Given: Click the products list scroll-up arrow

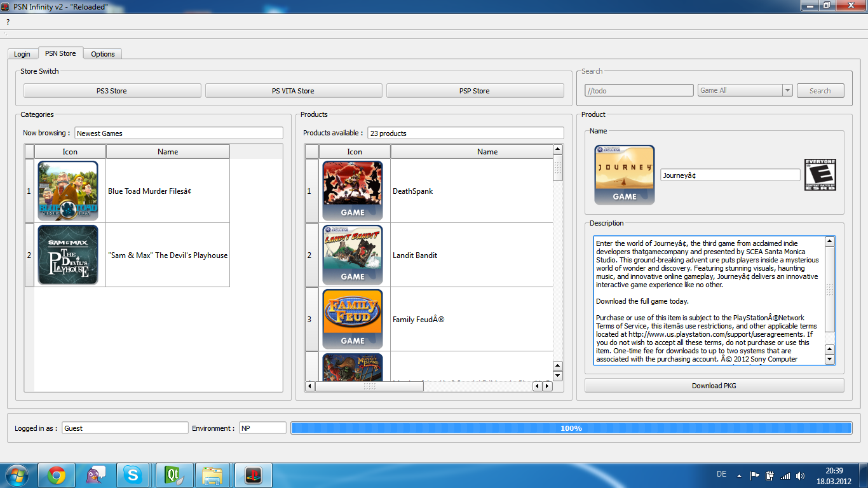Looking at the screenshot, I should 558,149.
